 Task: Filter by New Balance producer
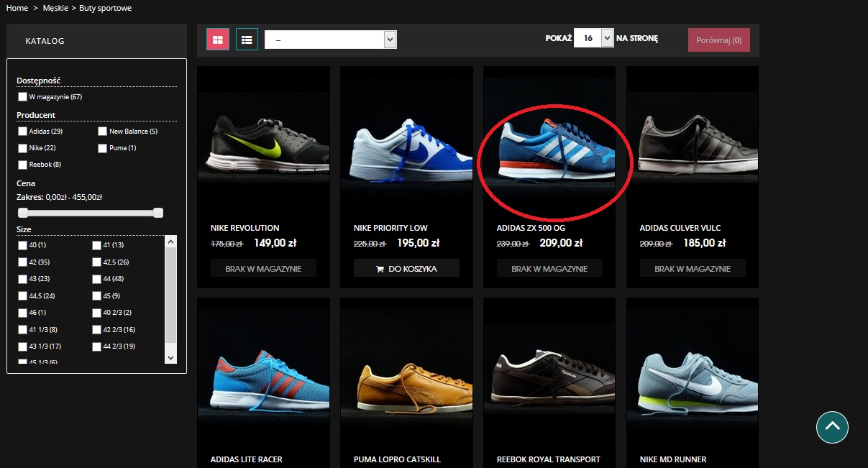103,132
